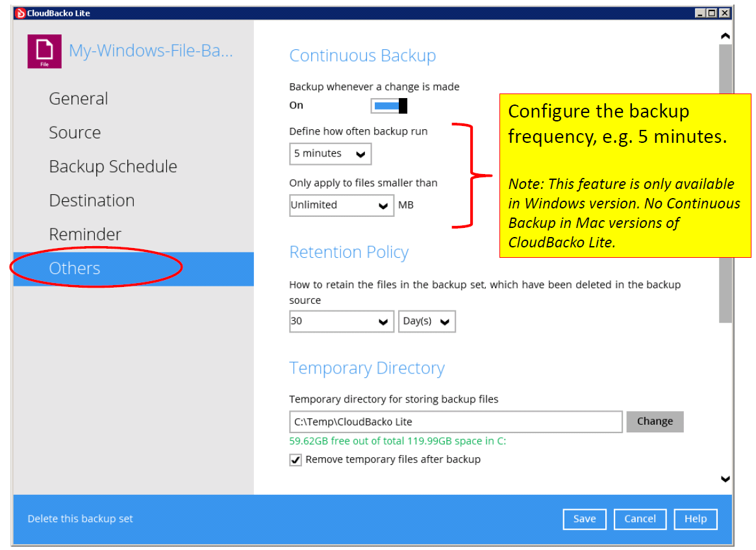The height and width of the screenshot is (550, 756).
Task: Click the 59.62GB free space text
Action: pyautogui.click(x=397, y=442)
